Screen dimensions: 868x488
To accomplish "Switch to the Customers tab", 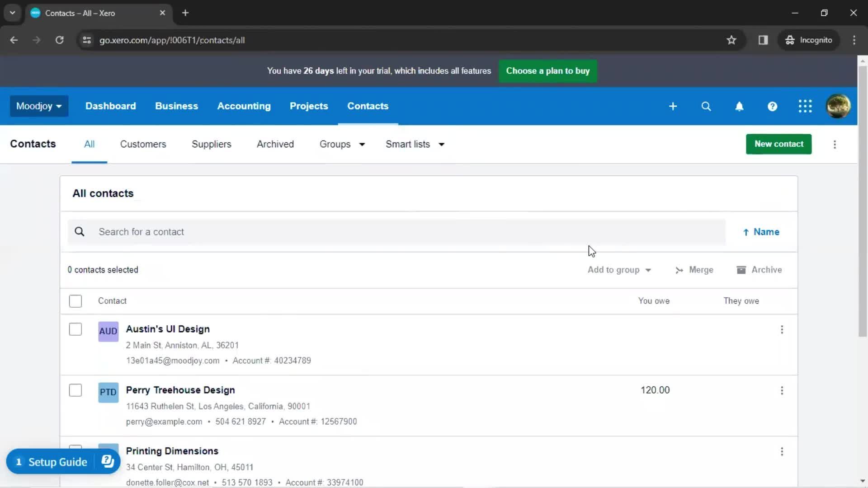I will (x=143, y=144).
